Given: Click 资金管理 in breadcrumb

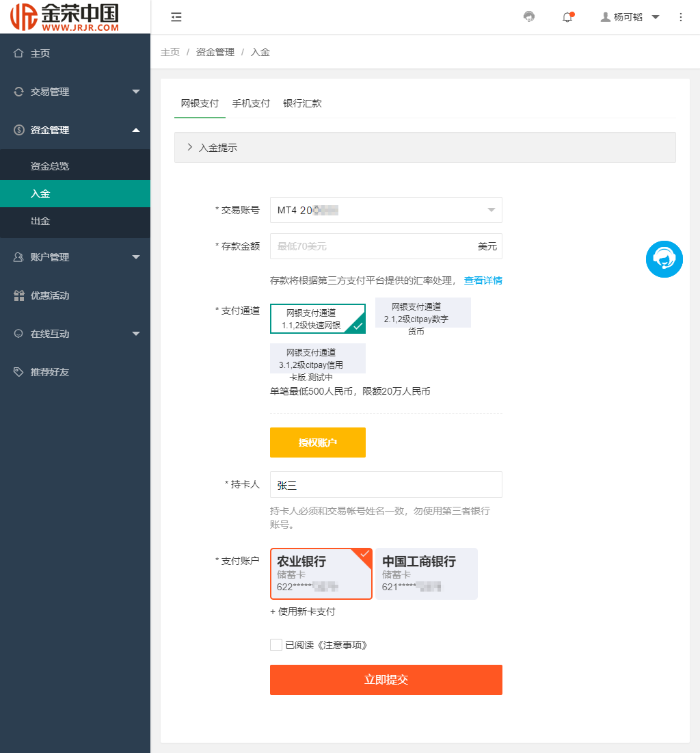Looking at the screenshot, I should 215,52.
